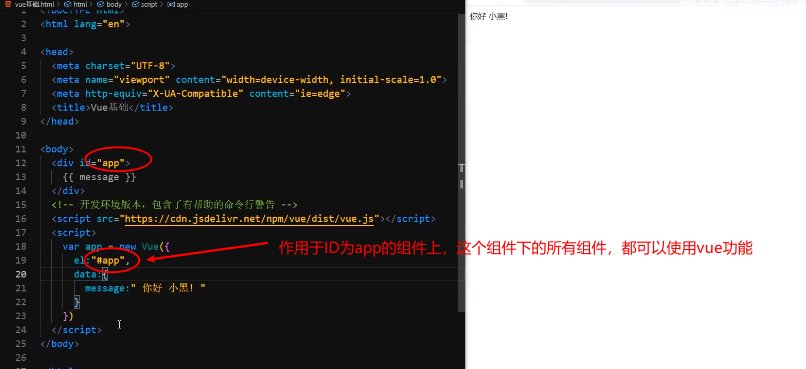Click the meta viewport line
Image resolution: width=806 pixels, height=369 pixels.
pos(249,79)
